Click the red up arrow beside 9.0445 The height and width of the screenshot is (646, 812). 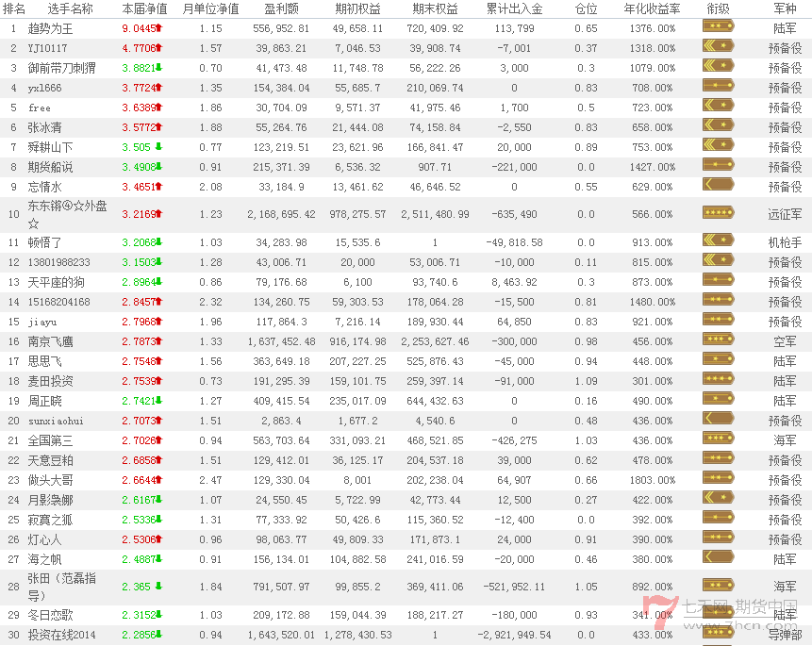pyautogui.click(x=158, y=28)
